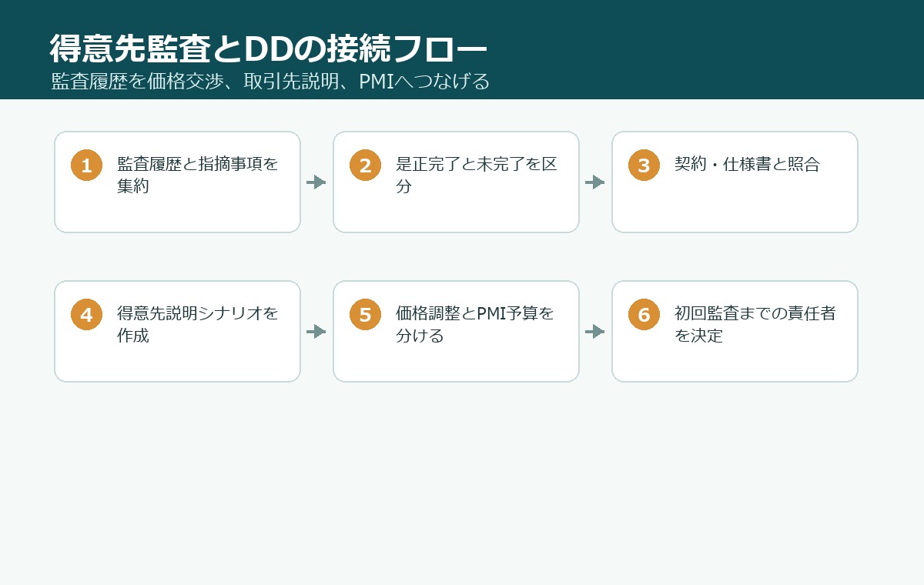The width and height of the screenshot is (924, 585).
Task: Click the orange step 4 circle
Action: (x=86, y=315)
